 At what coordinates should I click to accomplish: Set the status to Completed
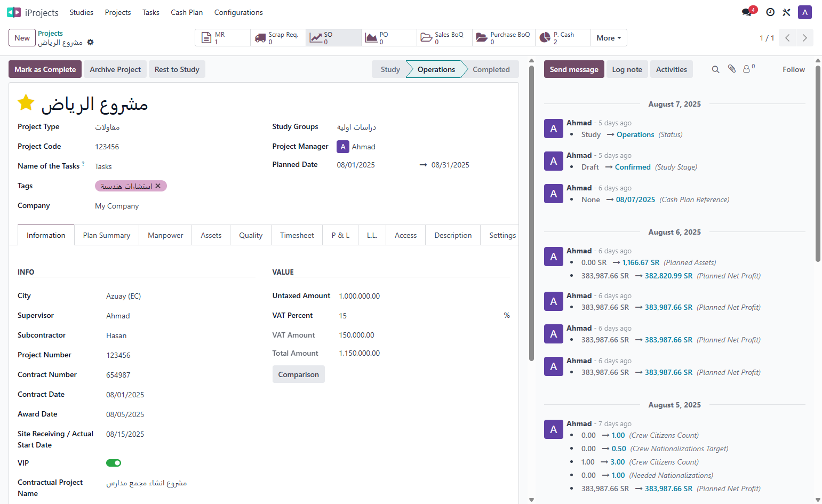pyautogui.click(x=491, y=69)
